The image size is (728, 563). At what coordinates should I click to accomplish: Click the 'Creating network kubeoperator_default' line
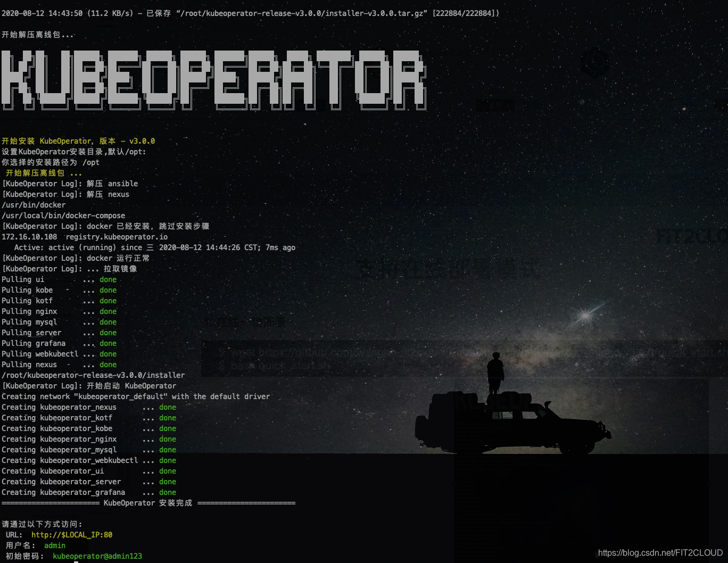click(136, 396)
